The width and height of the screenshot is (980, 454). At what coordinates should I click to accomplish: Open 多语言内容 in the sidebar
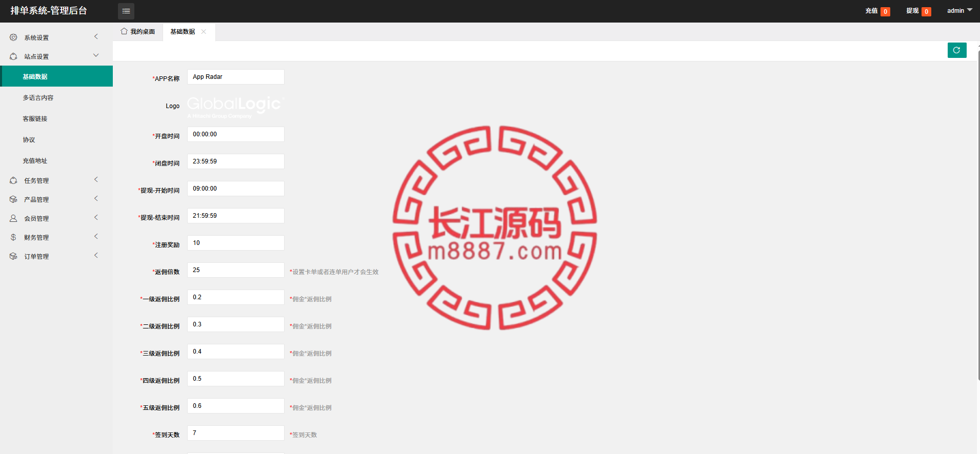[x=56, y=97]
